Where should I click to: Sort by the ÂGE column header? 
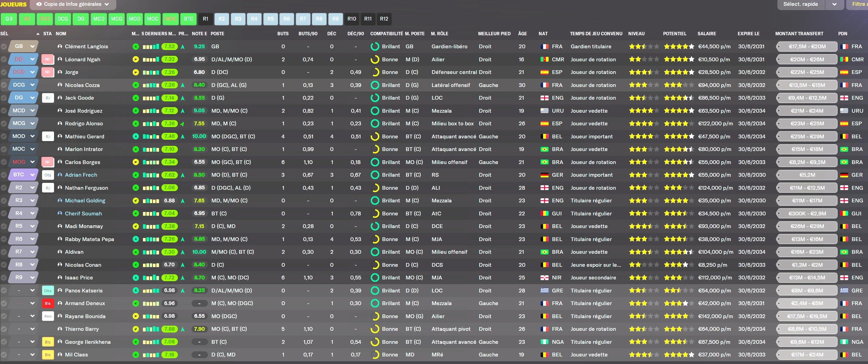tap(522, 34)
